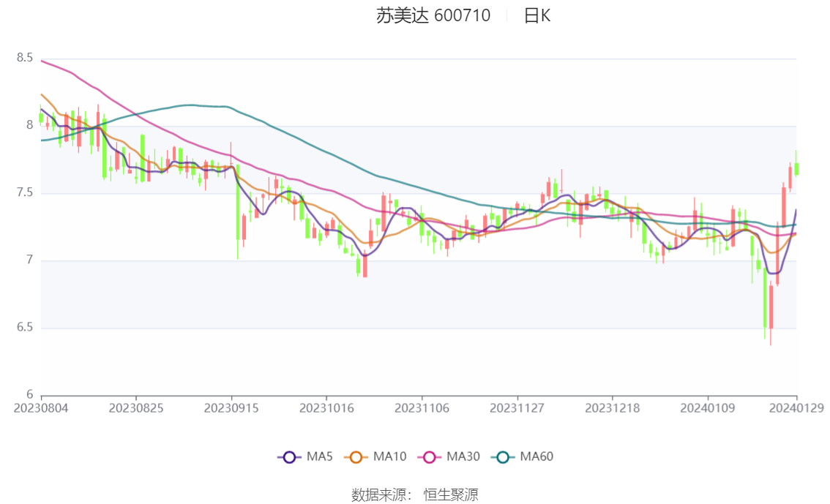
Task: Hide the MA60 series via its label
Action: pyautogui.click(x=536, y=456)
